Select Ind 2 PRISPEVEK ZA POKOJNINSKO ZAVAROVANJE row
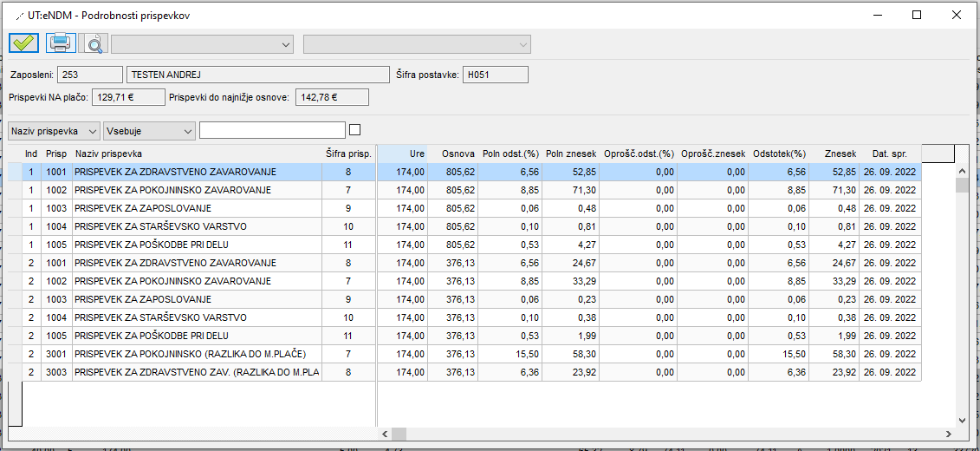 (465, 281)
